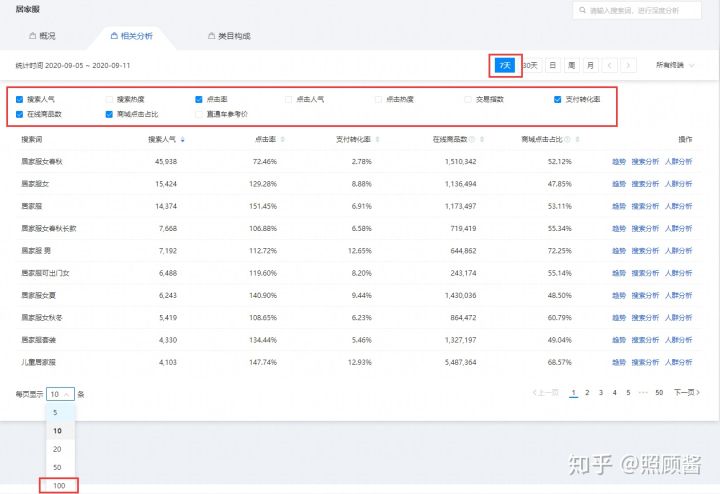Image resolution: width=720 pixels, height=494 pixels.
Task: Go to next page via 下一页
Action: pos(687,393)
